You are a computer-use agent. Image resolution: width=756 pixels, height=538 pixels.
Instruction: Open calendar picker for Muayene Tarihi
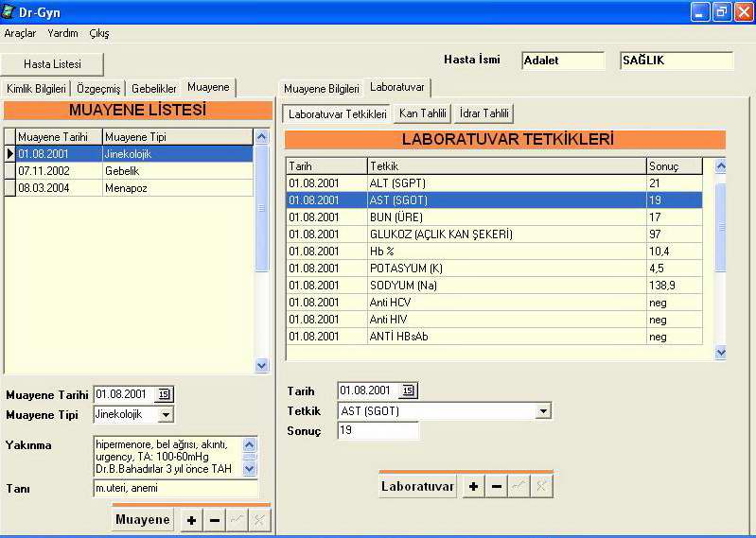(165, 394)
